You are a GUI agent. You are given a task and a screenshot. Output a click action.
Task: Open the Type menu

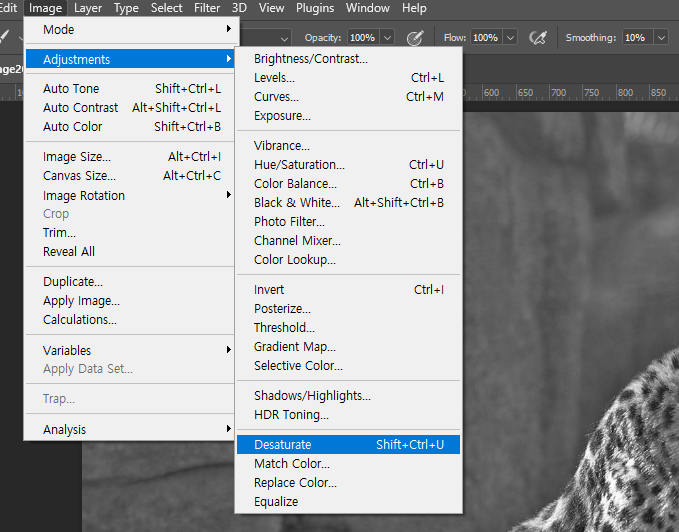click(x=126, y=8)
